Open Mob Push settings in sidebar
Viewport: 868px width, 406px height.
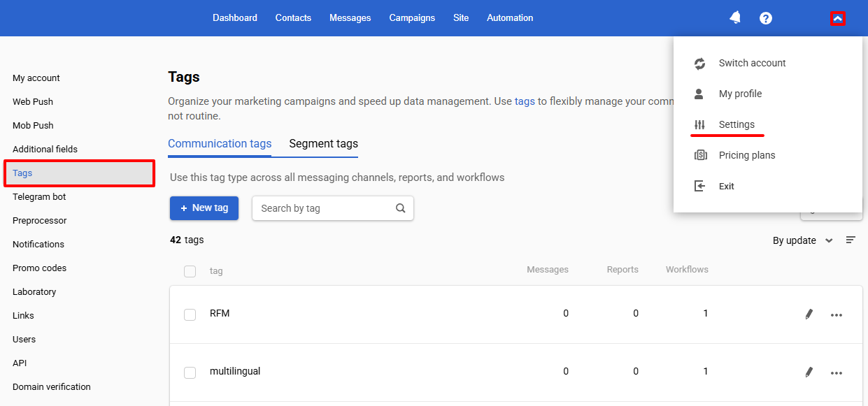33,126
